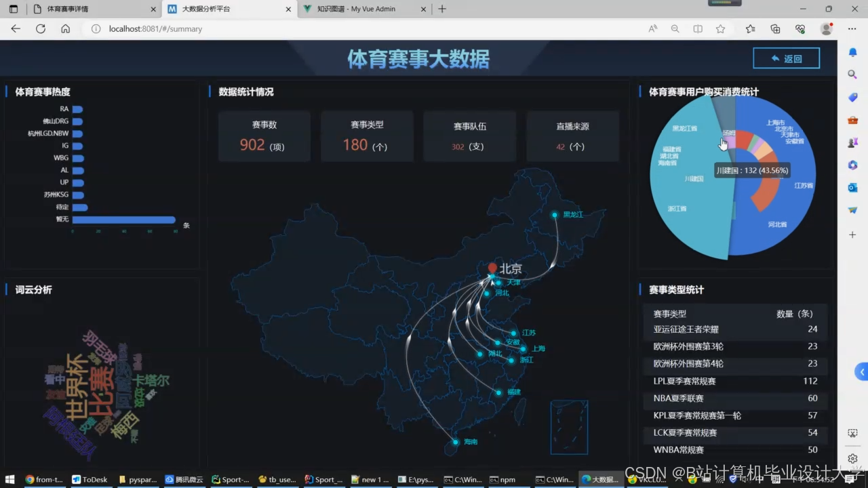Select the KPL夏季赛常规赛第一轮 row
This screenshot has height=488, width=868.
(x=735, y=415)
